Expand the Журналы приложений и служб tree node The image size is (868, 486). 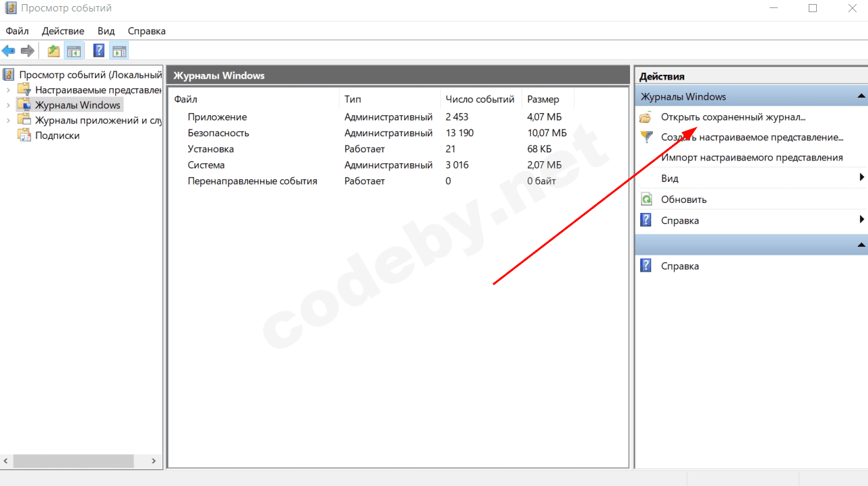click(x=8, y=120)
